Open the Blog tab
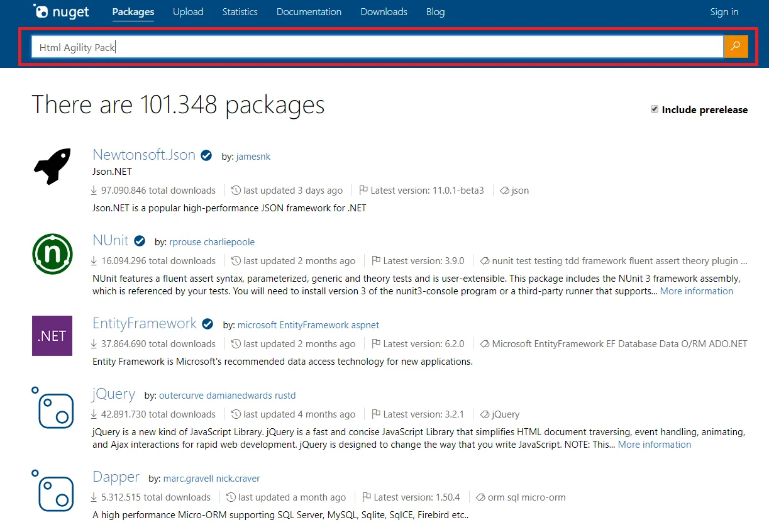The height and width of the screenshot is (532, 769). point(435,11)
